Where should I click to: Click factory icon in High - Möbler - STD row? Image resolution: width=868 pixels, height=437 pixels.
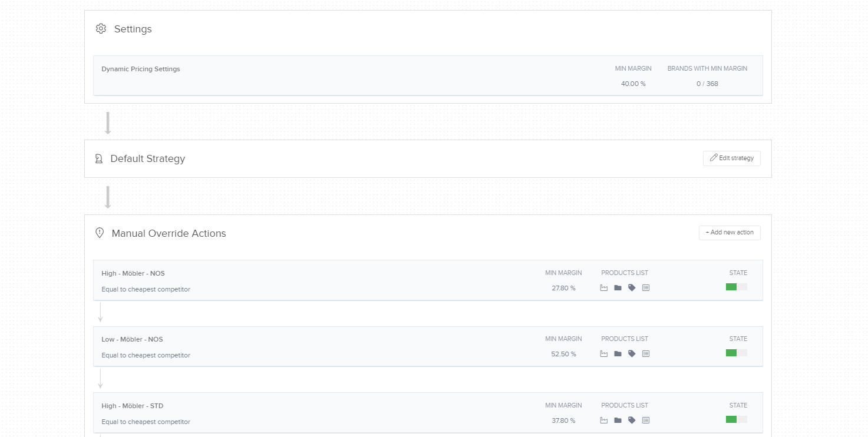pos(603,421)
